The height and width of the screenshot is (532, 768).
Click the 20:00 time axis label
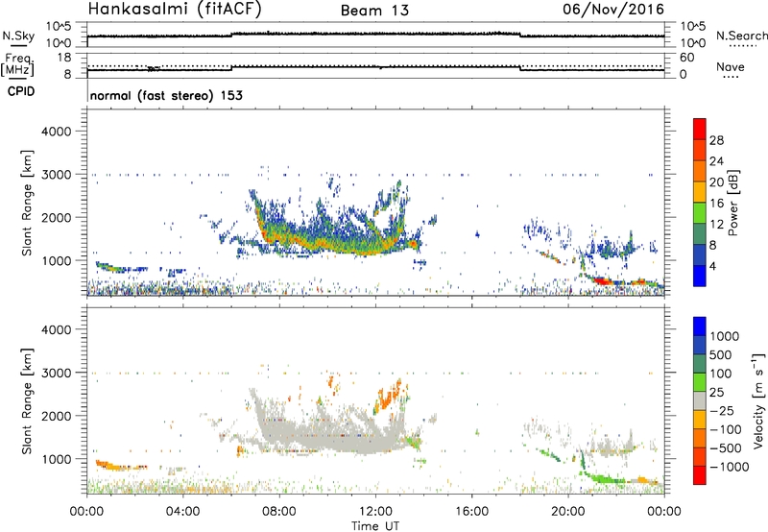pos(567,512)
